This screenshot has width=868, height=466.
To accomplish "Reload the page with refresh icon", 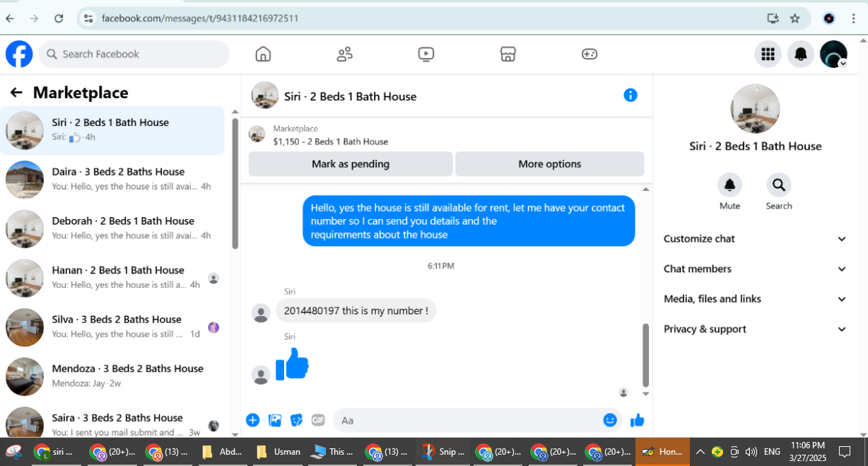I will [x=59, y=18].
